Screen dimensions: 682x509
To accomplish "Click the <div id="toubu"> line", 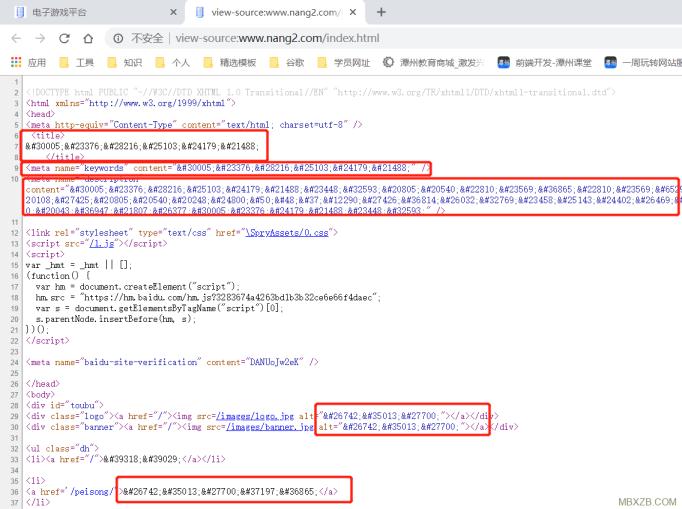I will [64, 405].
